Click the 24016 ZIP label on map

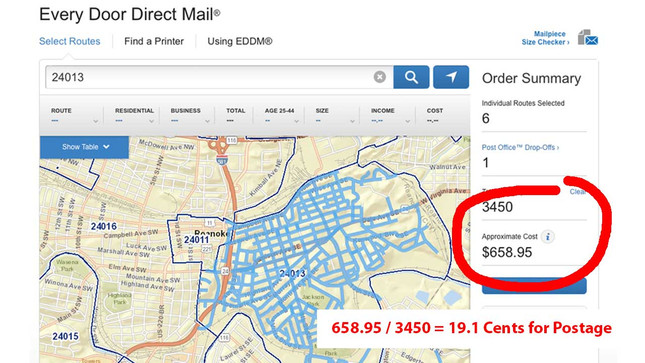(104, 226)
